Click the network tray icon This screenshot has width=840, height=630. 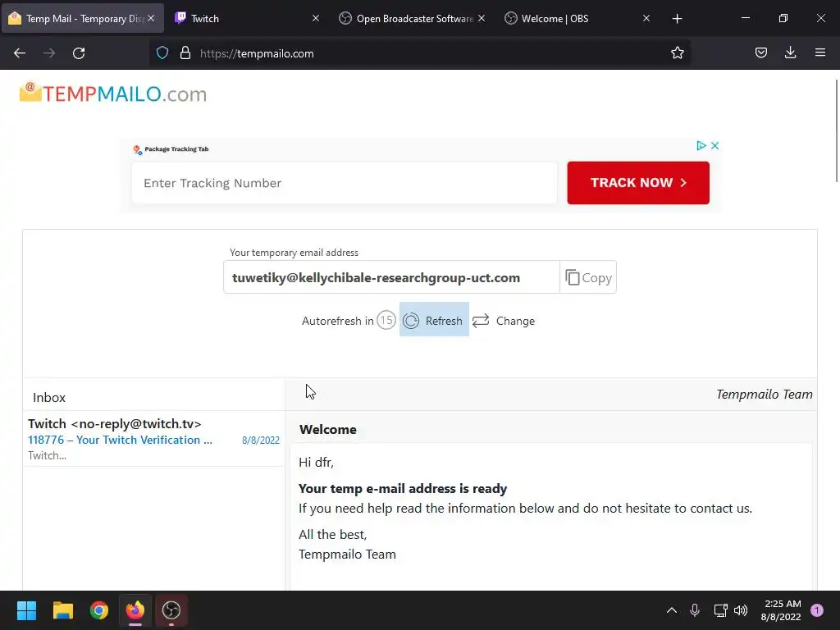(720, 610)
